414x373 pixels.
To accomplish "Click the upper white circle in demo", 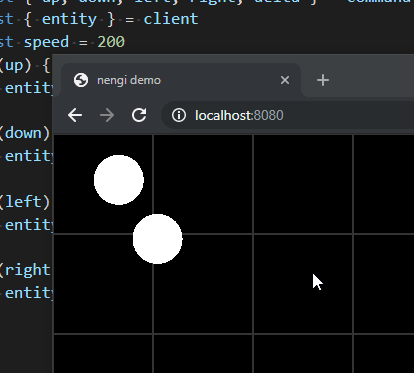I will coord(119,180).
